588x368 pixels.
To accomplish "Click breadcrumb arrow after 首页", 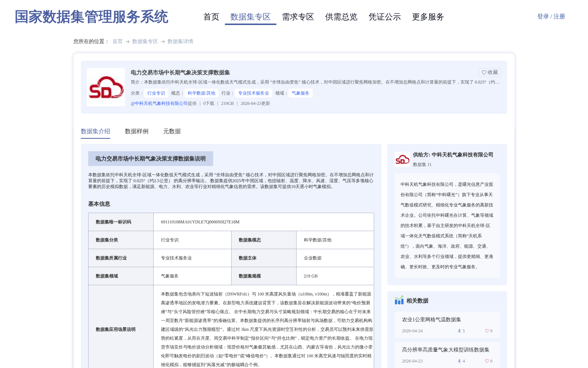I will pos(128,42).
